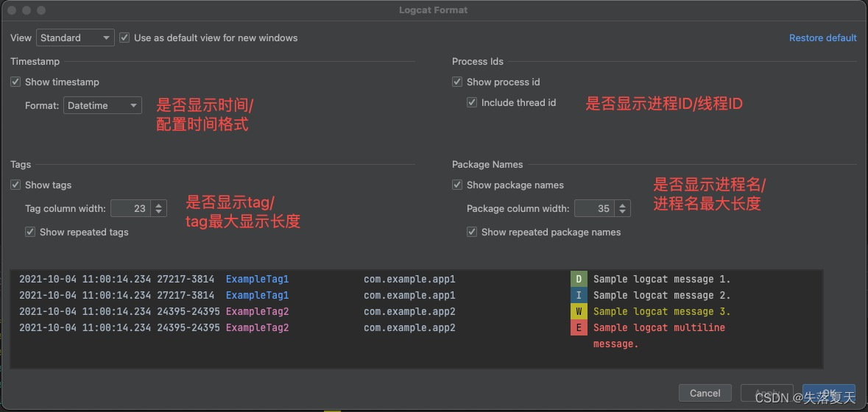
Task: Toggle Show process id checkbox
Action: click(457, 82)
